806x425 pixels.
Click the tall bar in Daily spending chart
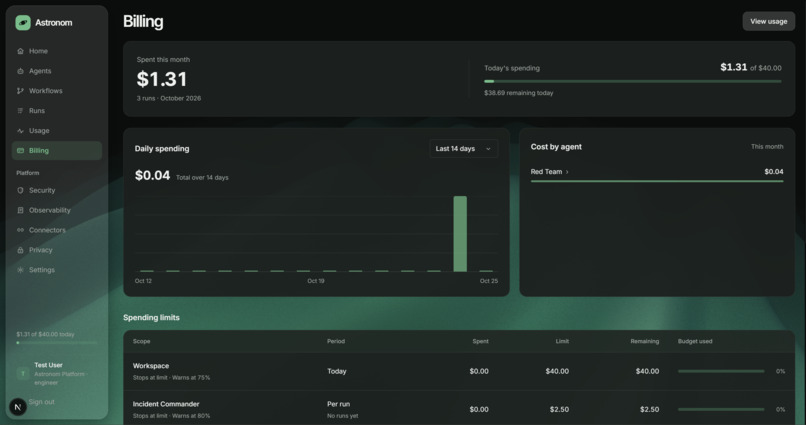pyautogui.click(x=460, y=234)
